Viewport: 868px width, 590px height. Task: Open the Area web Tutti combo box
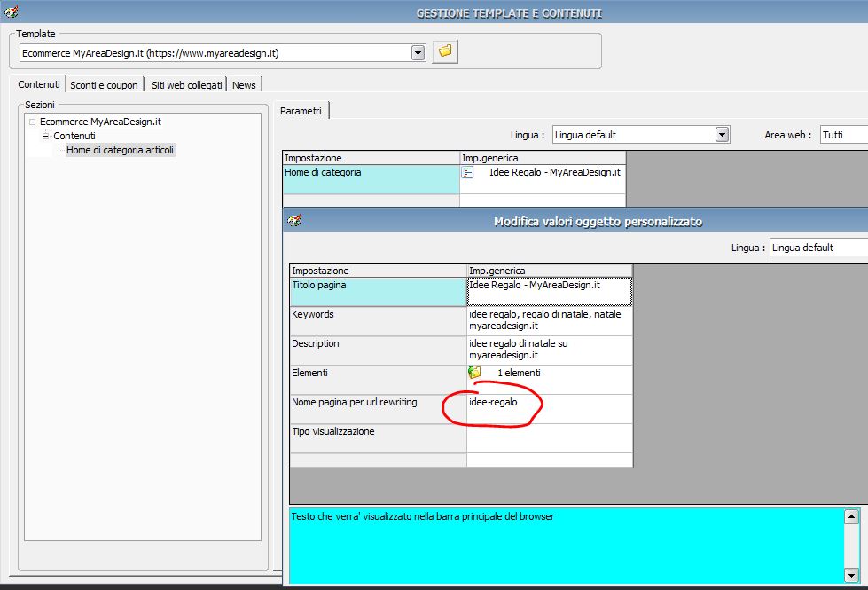coord(844,135)
